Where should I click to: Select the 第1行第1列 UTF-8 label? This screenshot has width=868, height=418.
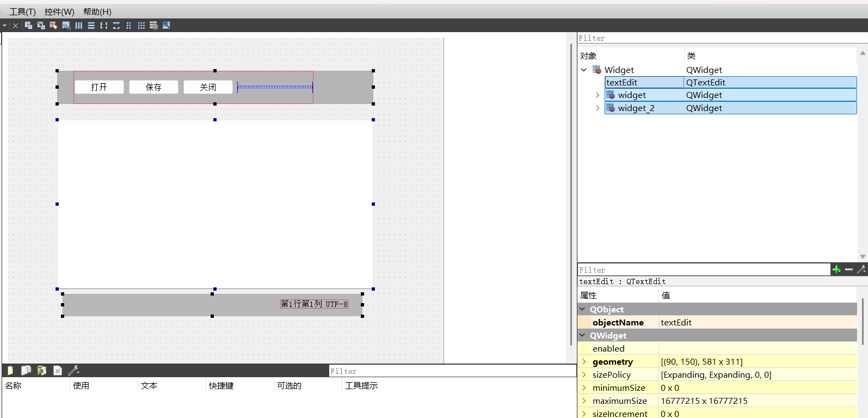(x=314, y=304)
